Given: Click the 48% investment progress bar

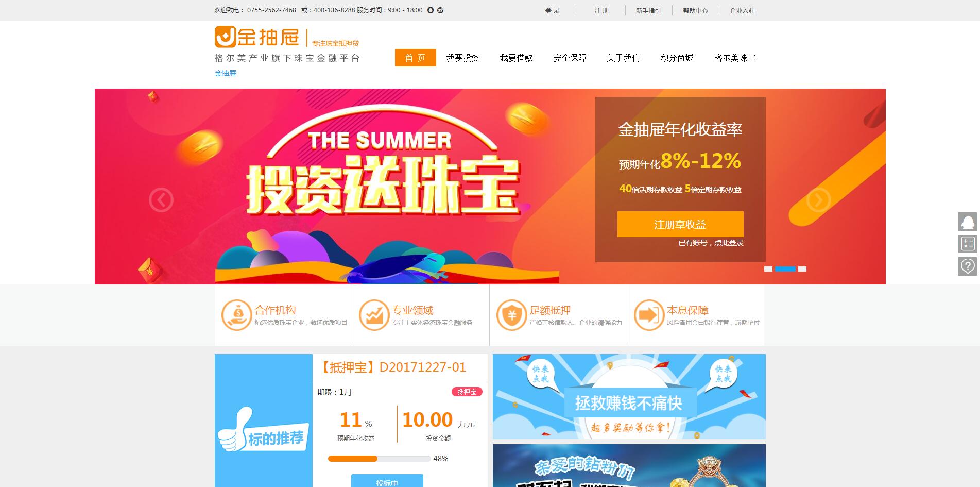Looking at the screenshot, I should click(379, 459).
